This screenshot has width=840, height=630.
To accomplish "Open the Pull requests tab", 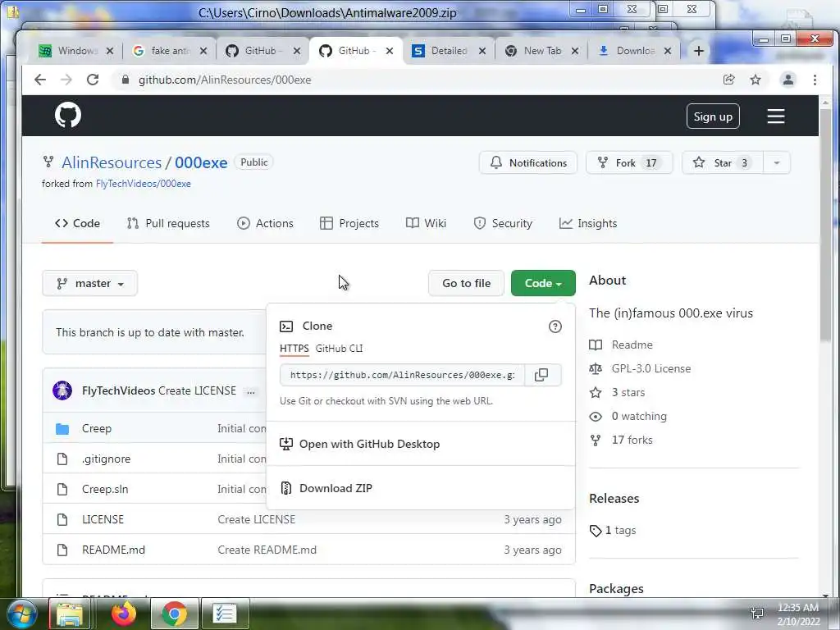I will [x=168, y=223].
